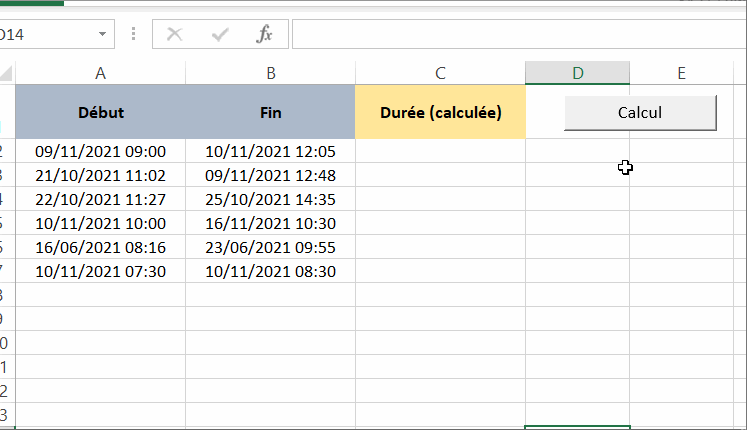The width and height of the screenshot is (747, 430).
Task: Select column C header
Action: coord(440,73)
